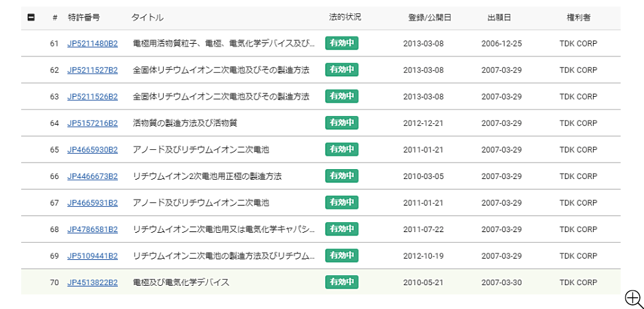Open patent link JP4665930B2
Viewport: 644px width, 309px height.
[92, 150]
